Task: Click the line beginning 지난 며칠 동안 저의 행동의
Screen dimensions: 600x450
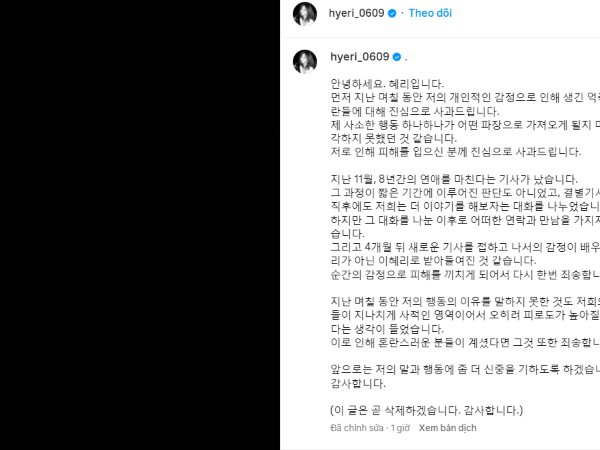Action: (465, 302)
